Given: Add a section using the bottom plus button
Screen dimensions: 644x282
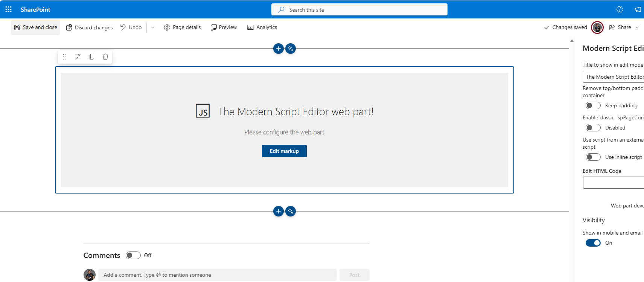Looking at the screenshot, I should pyautogui.click(x=278, y=211).
